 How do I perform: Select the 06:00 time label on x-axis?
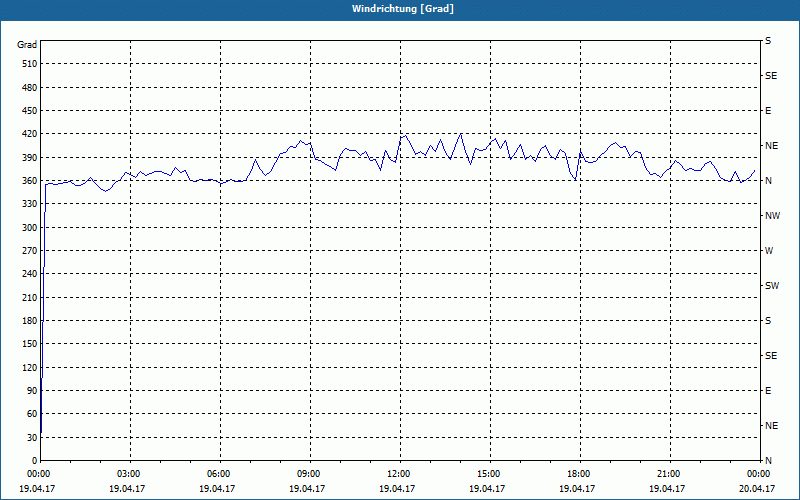(217, 474)
